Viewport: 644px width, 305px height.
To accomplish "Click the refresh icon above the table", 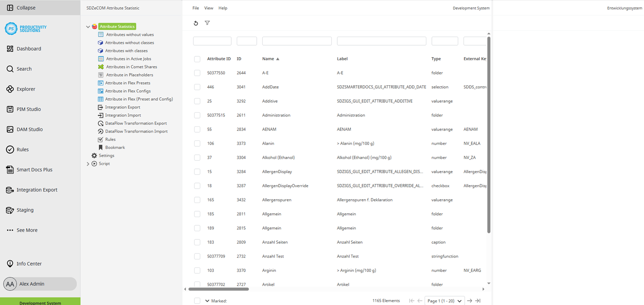I will 196,23.
